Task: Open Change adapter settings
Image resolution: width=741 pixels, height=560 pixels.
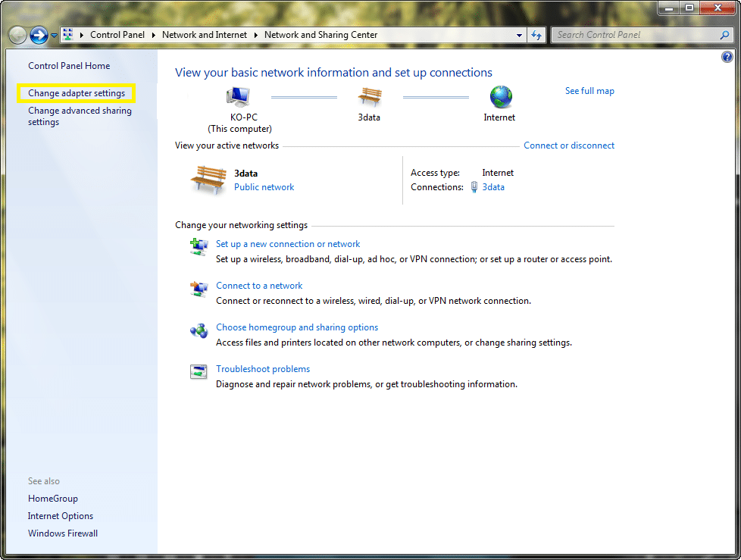Action: [77, 93]
